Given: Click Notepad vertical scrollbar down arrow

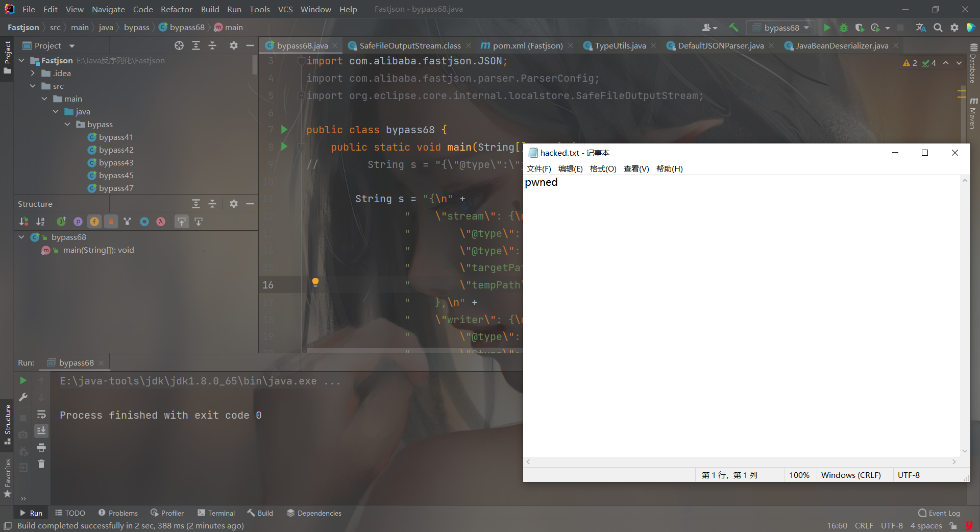Looking at the screenshot, I should [965, 451].
